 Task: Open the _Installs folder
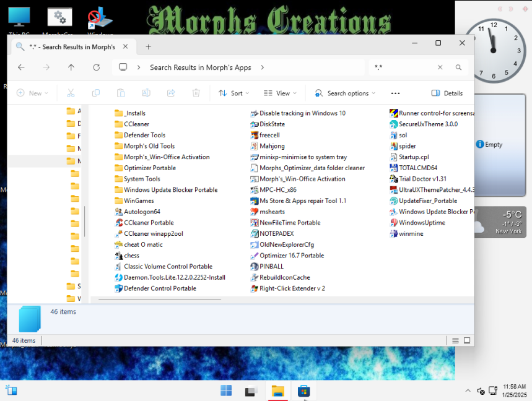pos(130,113)
